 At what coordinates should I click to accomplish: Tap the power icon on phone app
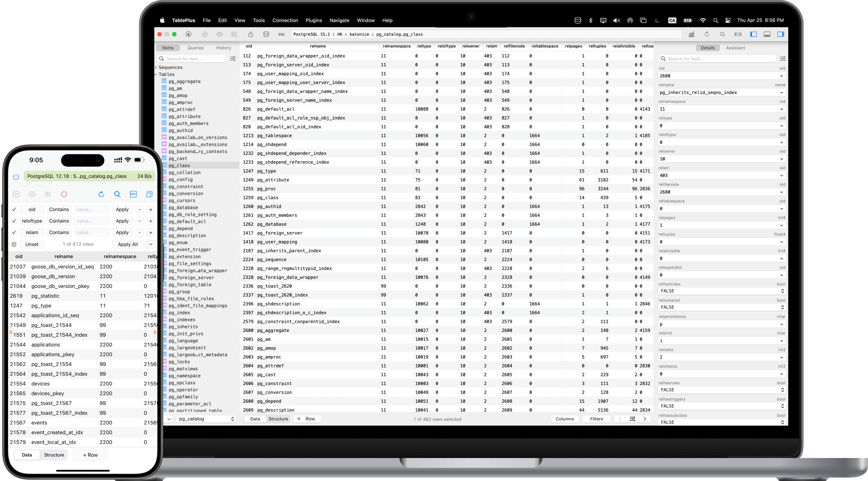tap(16, 176)
